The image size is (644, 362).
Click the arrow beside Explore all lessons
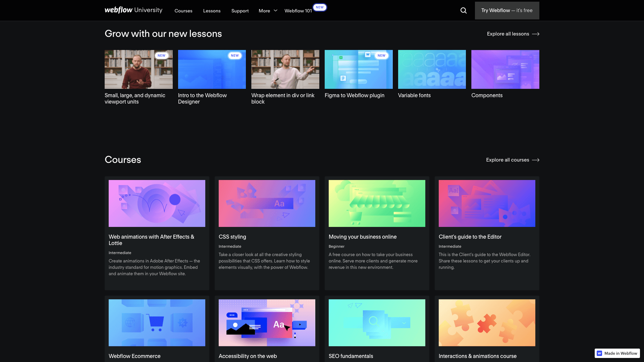point(536,34)
